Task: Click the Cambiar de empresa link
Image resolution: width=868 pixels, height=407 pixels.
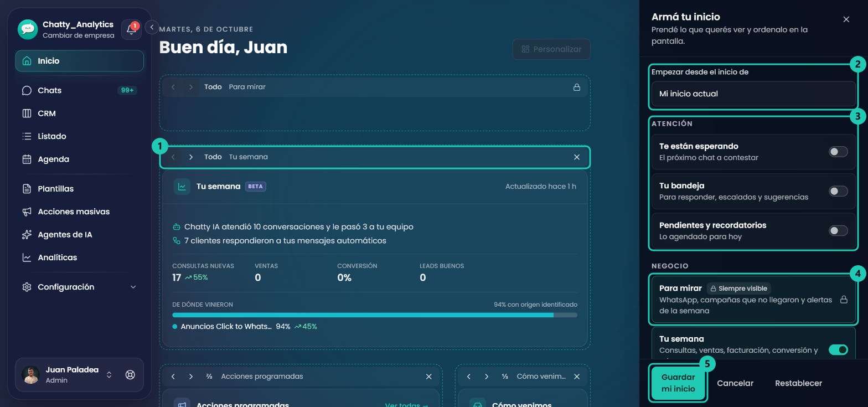Action: pos(78,35)
